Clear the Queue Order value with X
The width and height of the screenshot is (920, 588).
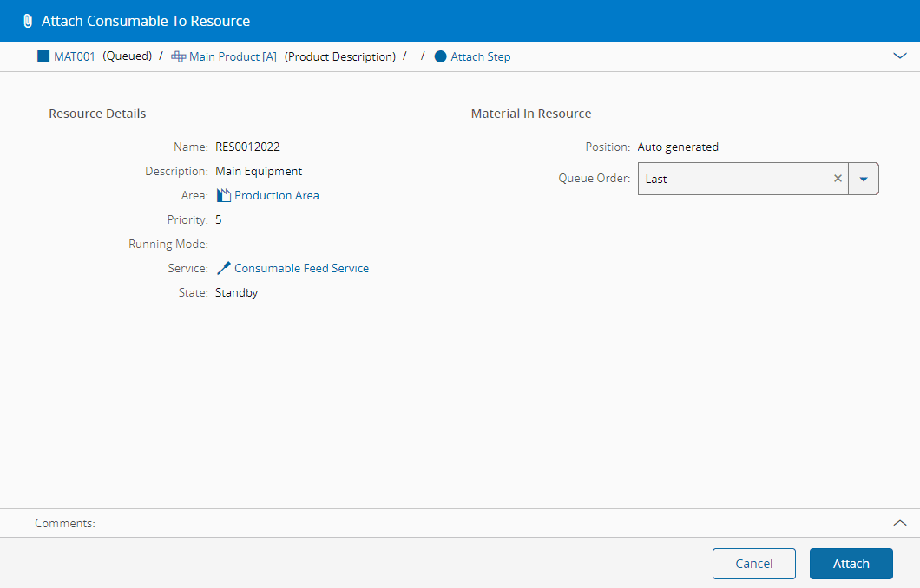tap(838, 179)
